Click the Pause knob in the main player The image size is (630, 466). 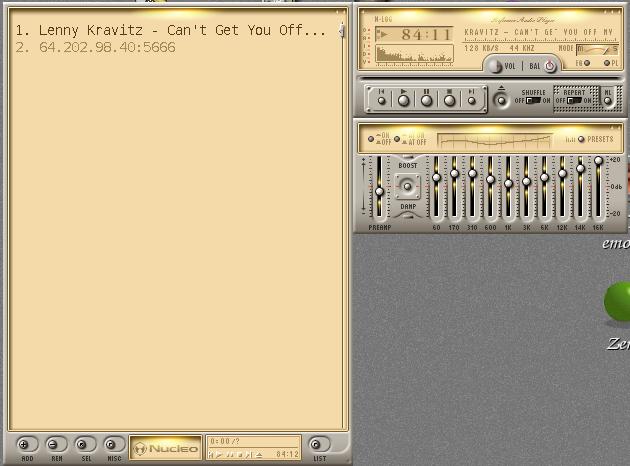pyautogui.click(x=427, y=101)
